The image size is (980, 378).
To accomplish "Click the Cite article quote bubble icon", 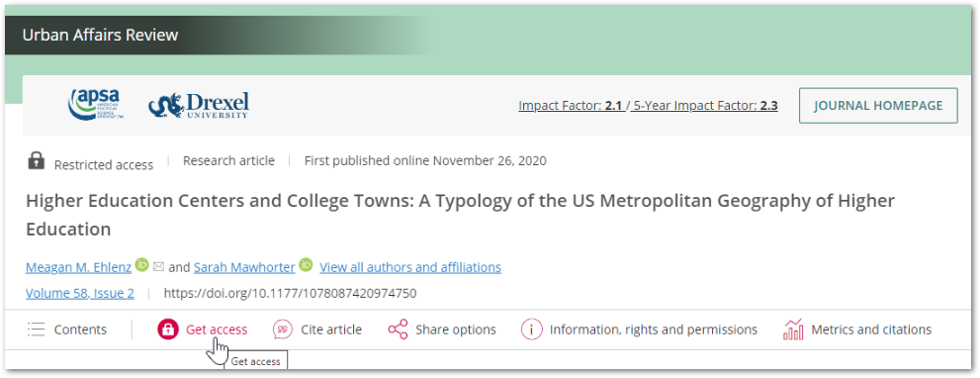I will [283, 330].
